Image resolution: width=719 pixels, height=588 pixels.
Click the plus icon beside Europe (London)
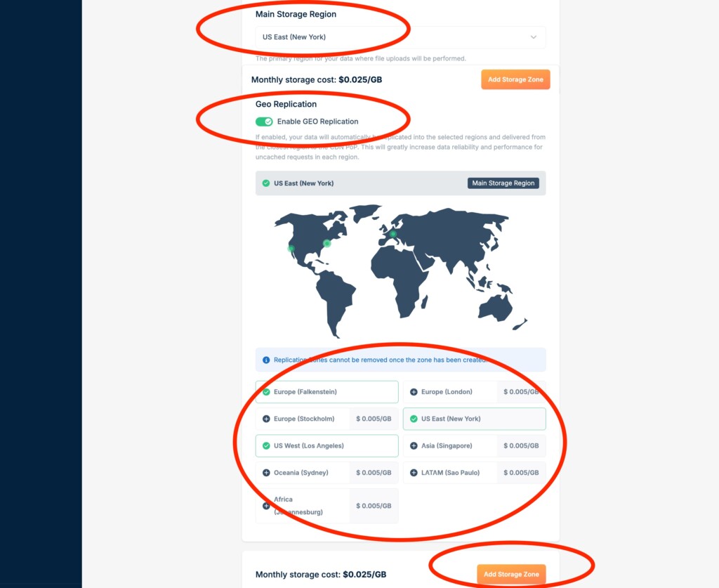tap(414, 392)
